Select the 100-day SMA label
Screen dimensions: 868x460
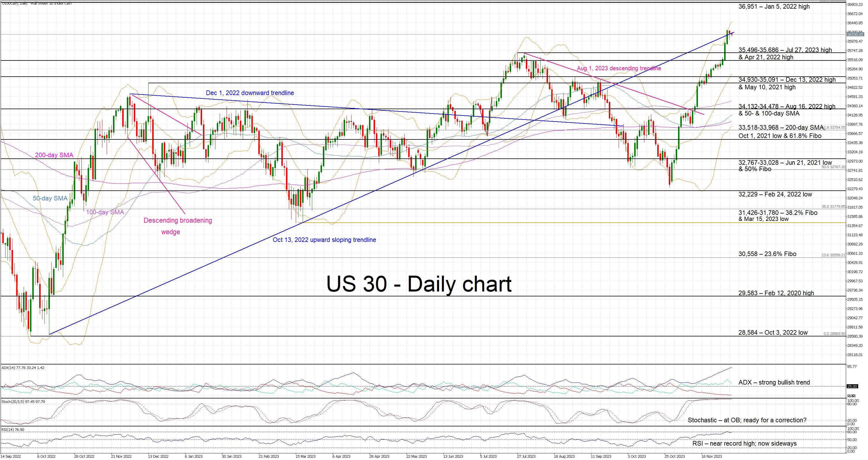click(105, 212)
